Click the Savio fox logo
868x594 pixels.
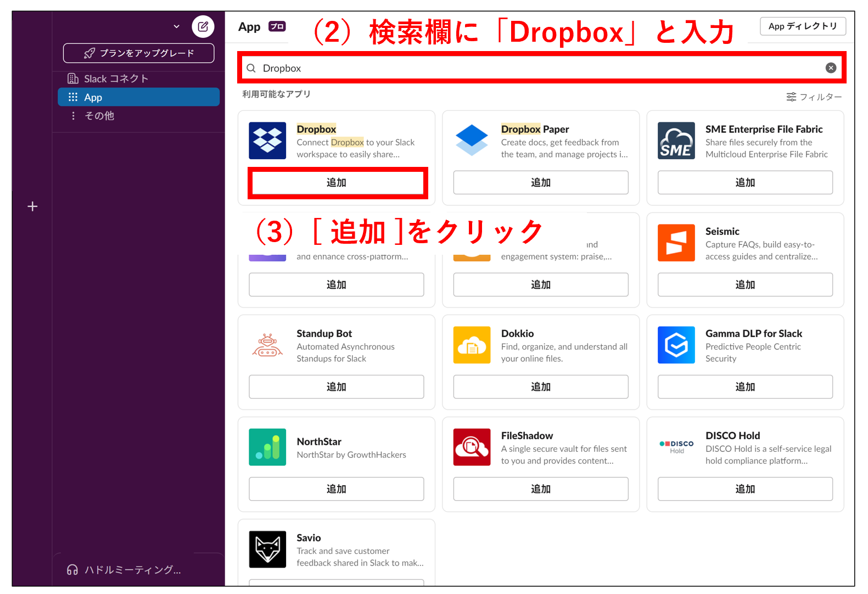(x=267, y=549)
